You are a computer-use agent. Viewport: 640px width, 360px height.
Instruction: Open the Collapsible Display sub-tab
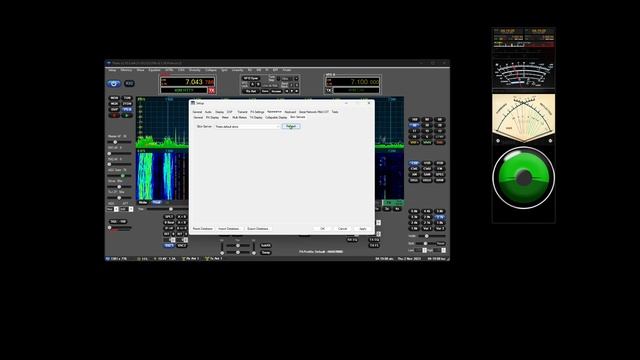coord(276,118)
